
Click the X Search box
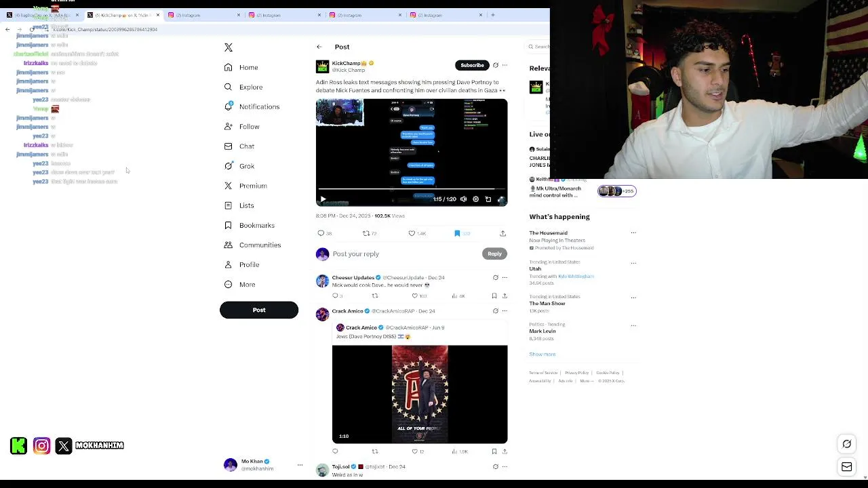pos(540,47)
